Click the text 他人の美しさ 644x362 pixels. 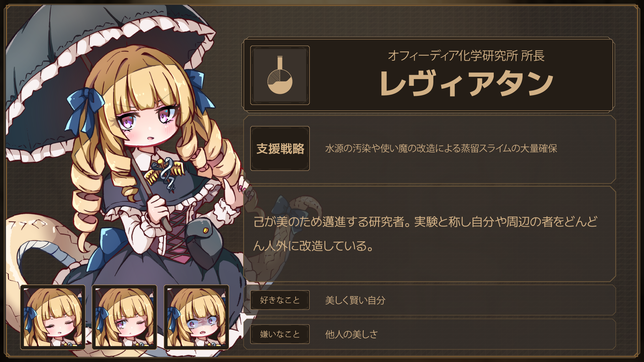[x=351, y=334]
